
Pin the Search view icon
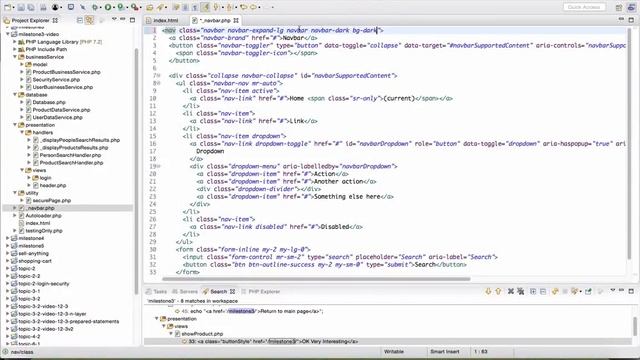(x=588, y=291)
